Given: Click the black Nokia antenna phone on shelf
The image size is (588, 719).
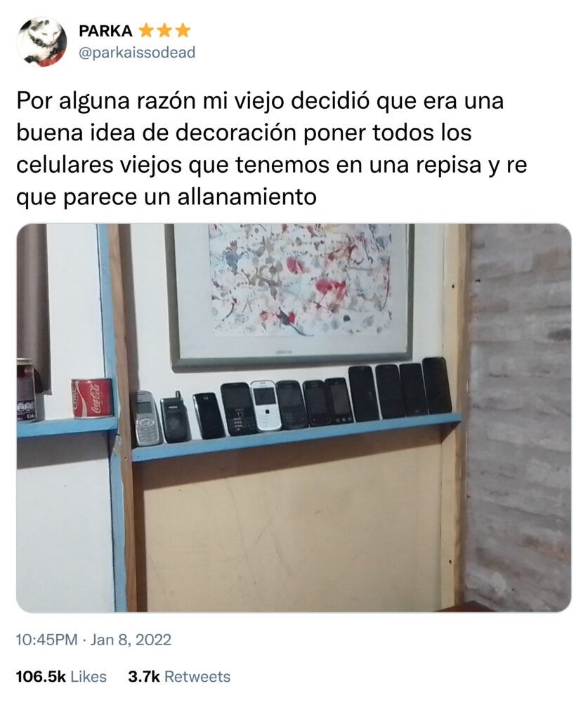Looking at the screenshot, I should point(176,418).
